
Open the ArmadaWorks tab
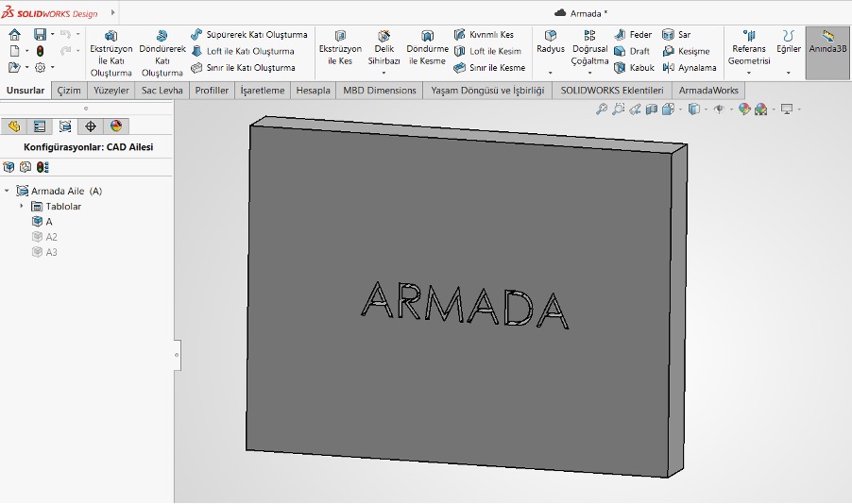708,91
